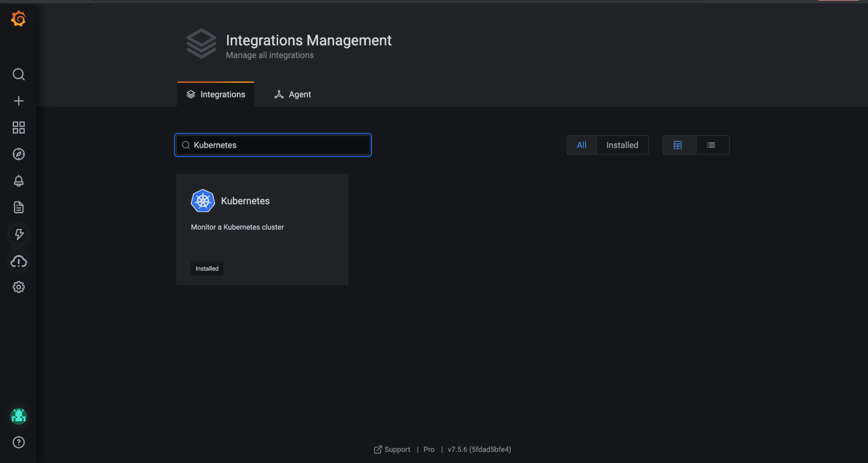Click the user avatar in sidebar

coord(18,416)
